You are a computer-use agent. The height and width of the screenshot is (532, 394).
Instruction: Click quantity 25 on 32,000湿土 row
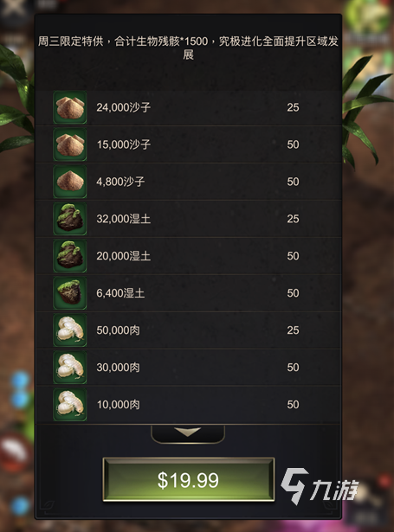(293, 219)
